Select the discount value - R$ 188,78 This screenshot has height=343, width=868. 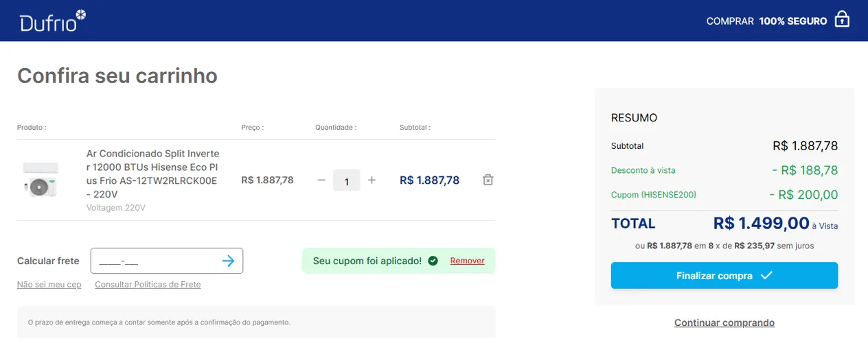pos(805,170)
